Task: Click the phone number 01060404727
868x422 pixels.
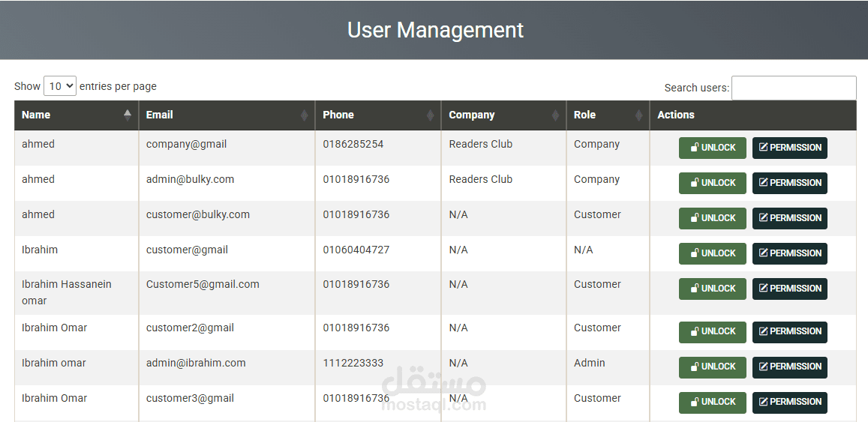Action: 356,250
